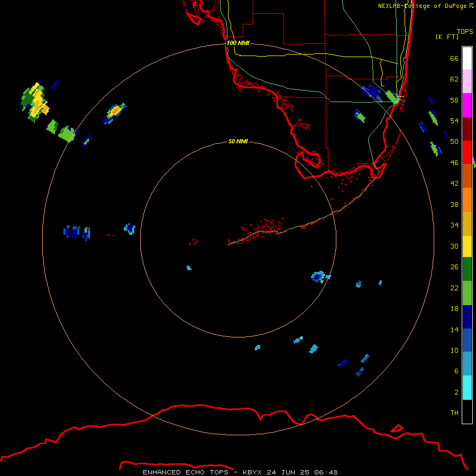Select the medium blue swatch beside the 10 label

(x=467, y=340)
